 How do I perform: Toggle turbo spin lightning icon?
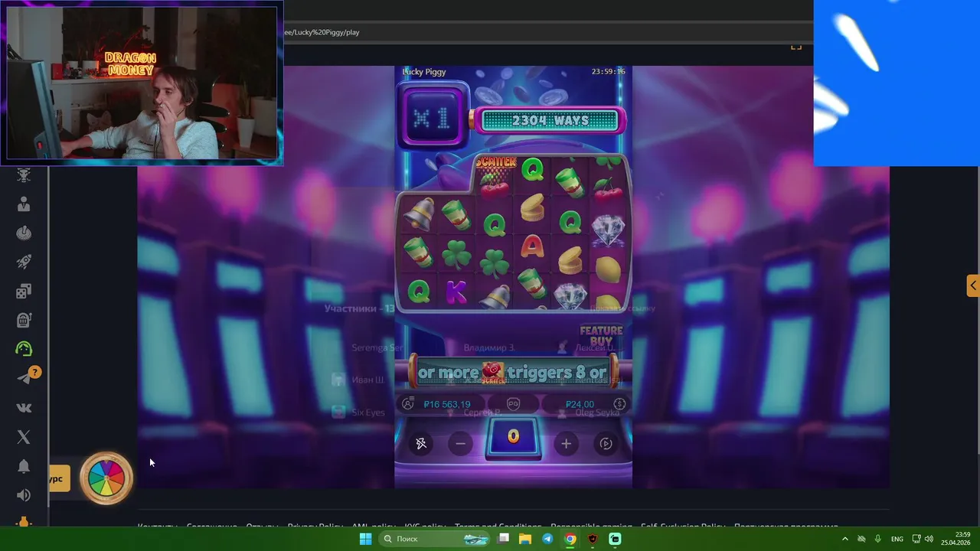421,444
